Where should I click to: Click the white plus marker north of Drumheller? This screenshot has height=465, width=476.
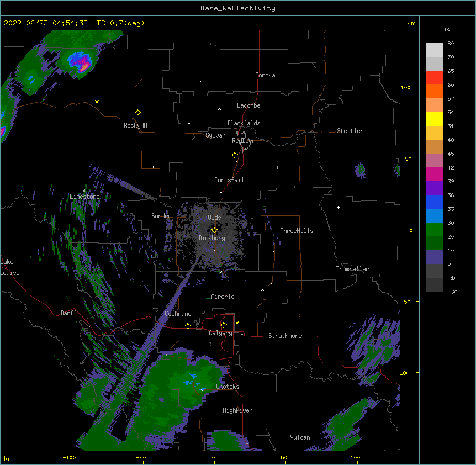(x=338, y=207)
